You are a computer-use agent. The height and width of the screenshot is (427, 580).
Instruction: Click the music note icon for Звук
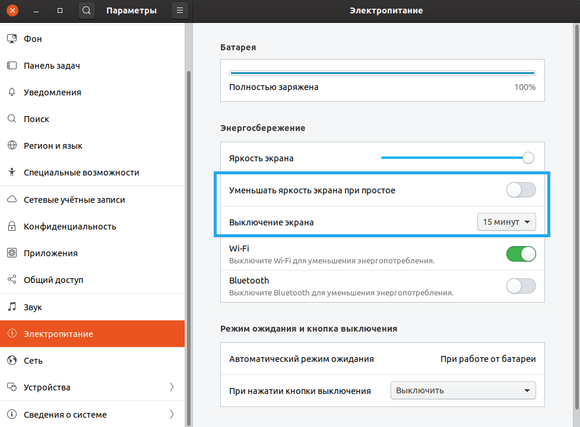pyautogui.click(x=12, y=307)
